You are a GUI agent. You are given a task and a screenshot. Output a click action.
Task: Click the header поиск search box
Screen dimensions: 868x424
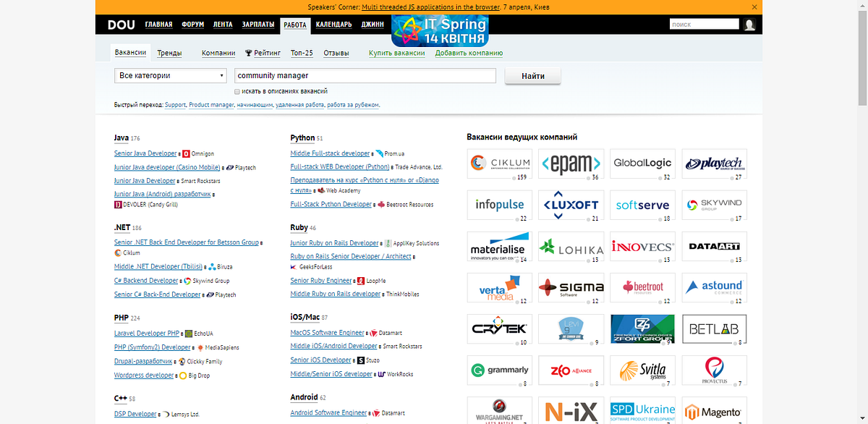tap(704, 25)
